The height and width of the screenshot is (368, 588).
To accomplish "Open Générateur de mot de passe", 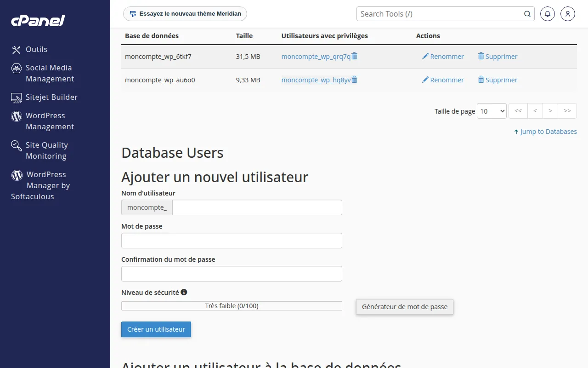I will tap(405, 307).
